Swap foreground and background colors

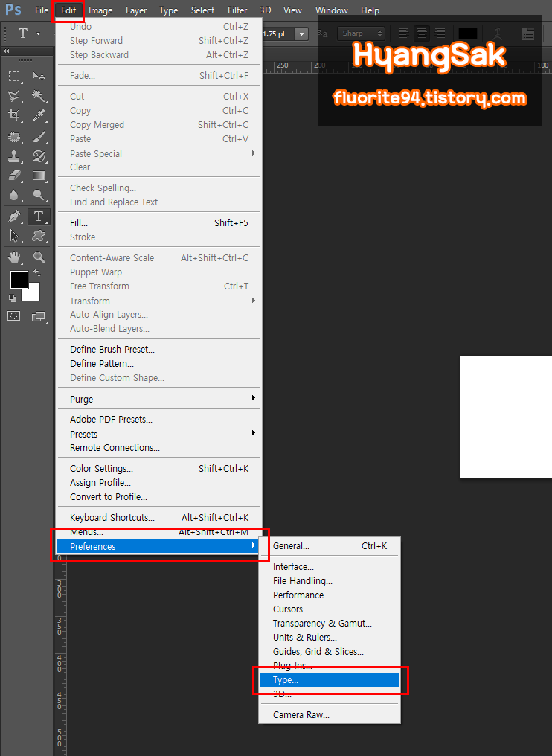tap(37, 273)
